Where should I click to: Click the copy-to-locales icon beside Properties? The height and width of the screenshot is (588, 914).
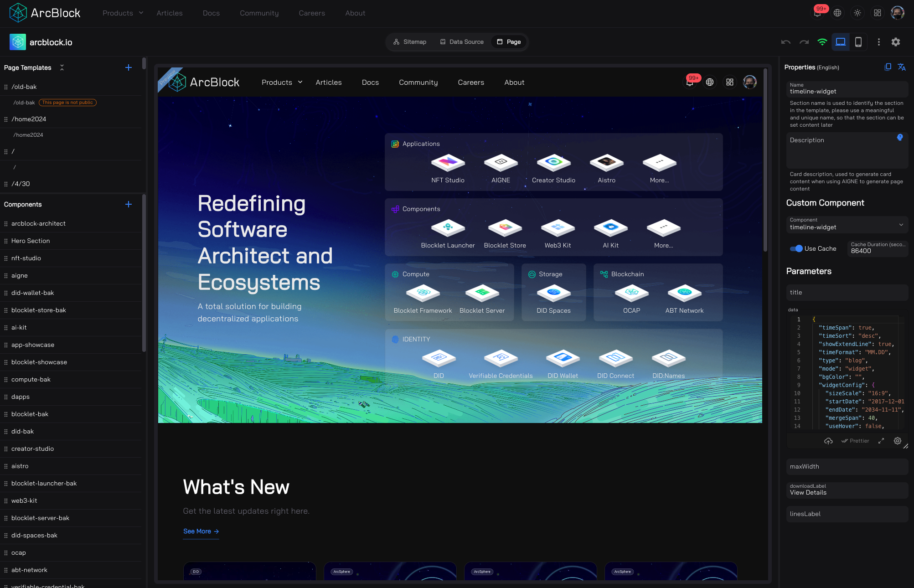pos(888,67)
